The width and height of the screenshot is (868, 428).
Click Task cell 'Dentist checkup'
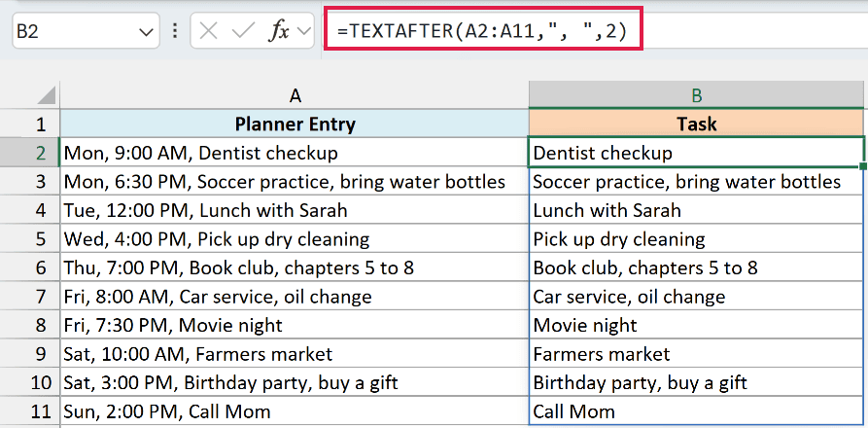pyautogui.click(x=696, y=153)
